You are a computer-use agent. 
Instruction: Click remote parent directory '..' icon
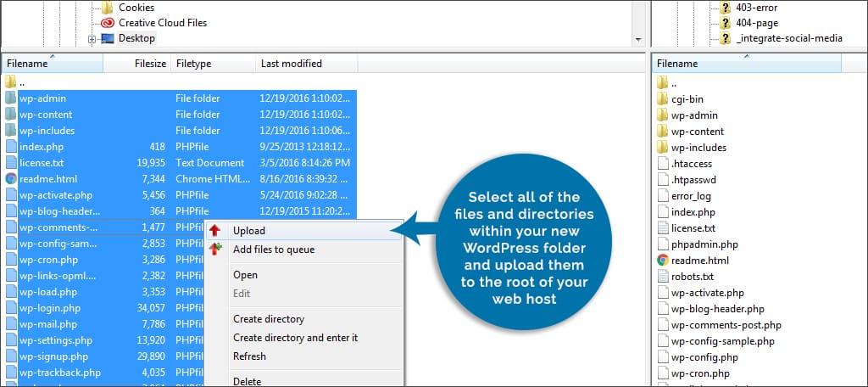(x=663, y=83)
